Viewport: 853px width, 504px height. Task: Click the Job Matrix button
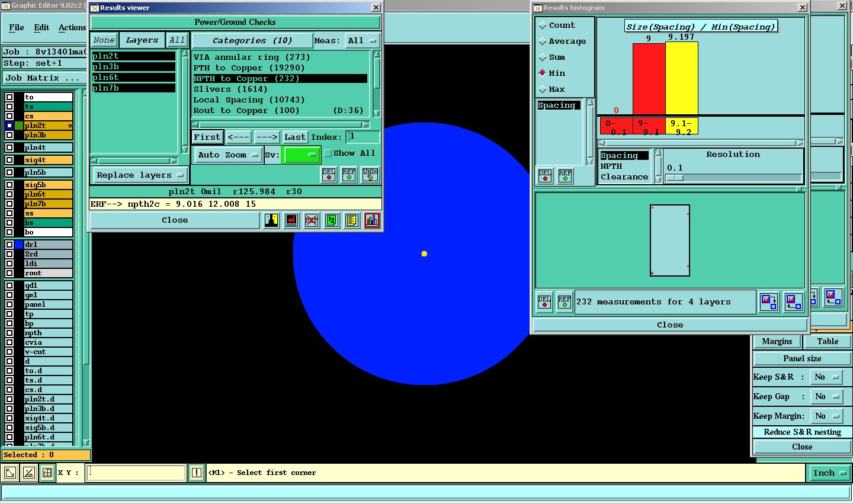pos(43,78)
